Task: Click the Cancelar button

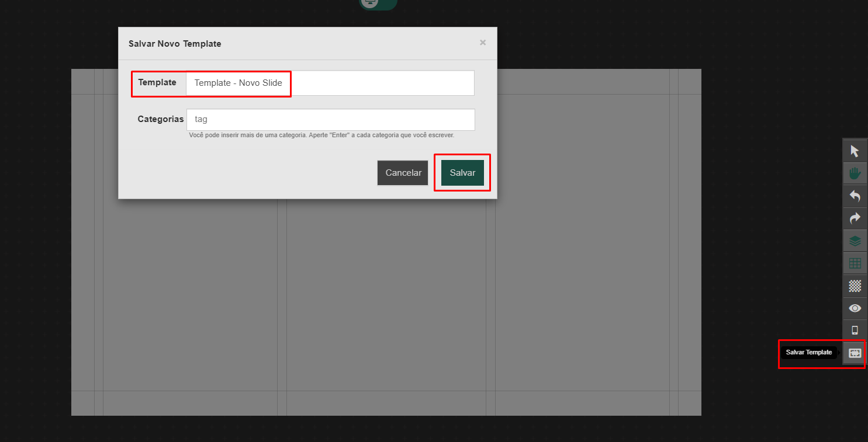Action: [x=403, y=173]
